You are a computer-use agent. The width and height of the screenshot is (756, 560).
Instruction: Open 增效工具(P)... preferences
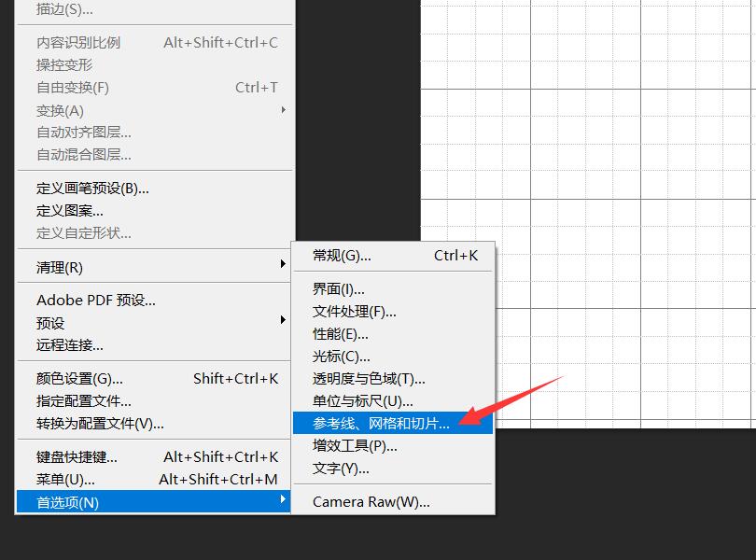pos(393,446)
